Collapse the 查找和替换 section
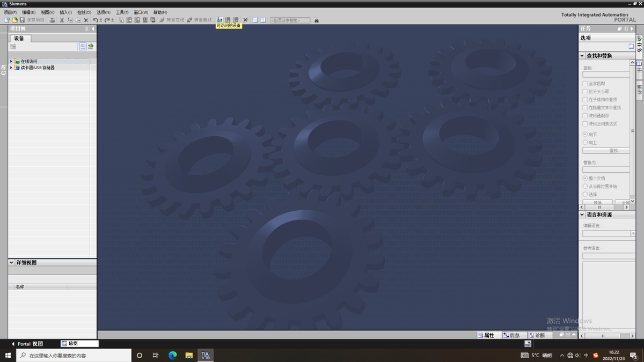 (582, 56)
